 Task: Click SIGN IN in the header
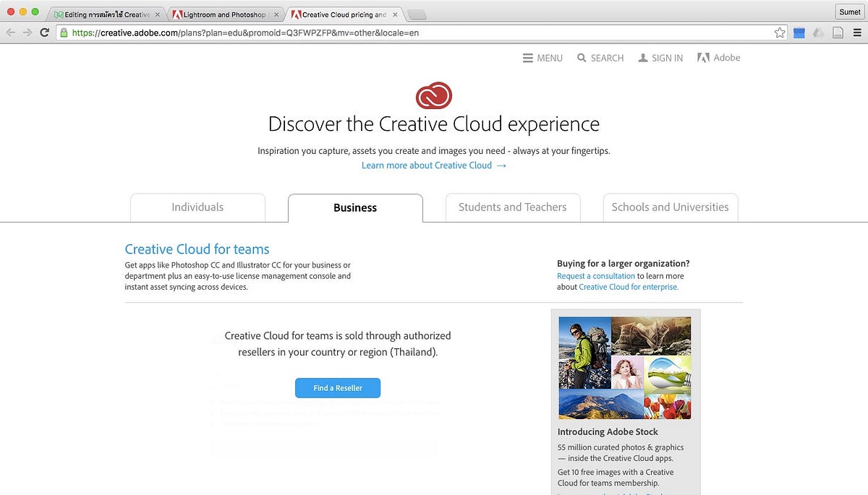pos(660,58)
